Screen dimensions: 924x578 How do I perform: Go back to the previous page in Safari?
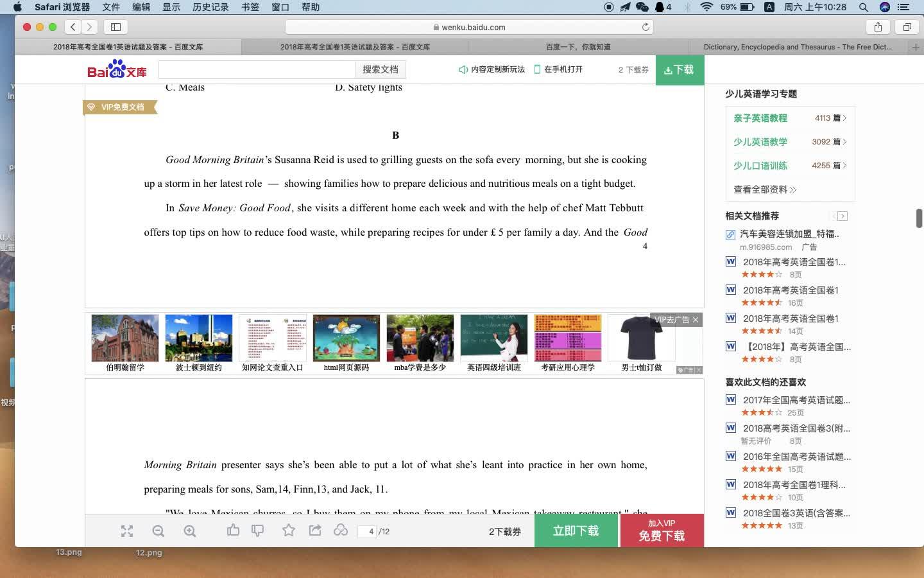[73, 27]
